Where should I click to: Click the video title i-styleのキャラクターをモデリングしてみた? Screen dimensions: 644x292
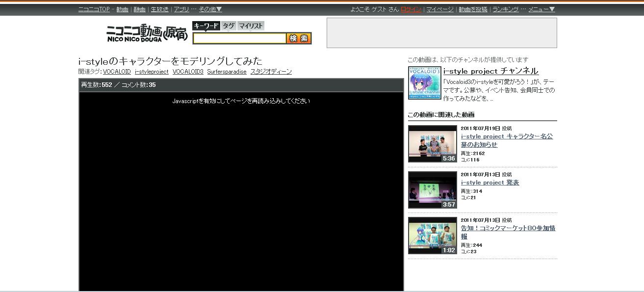(170, 61)
